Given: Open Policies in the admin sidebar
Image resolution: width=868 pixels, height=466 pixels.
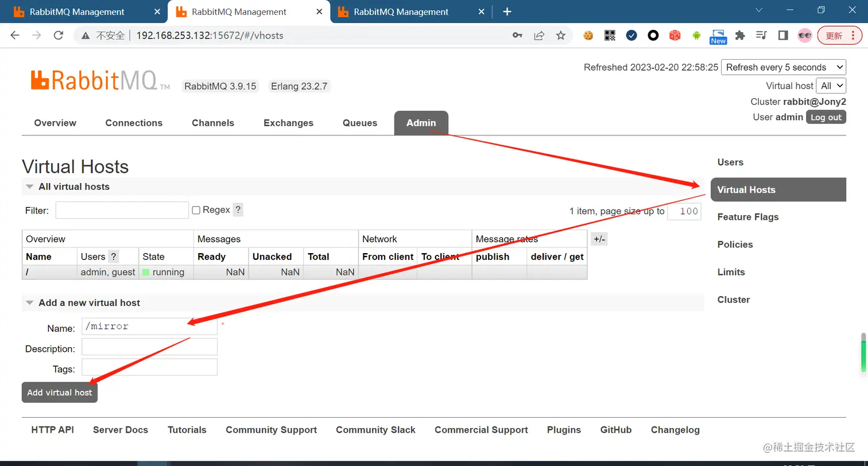Looking at the screenshot, I should pyautogui.click(x=735, y=244).
